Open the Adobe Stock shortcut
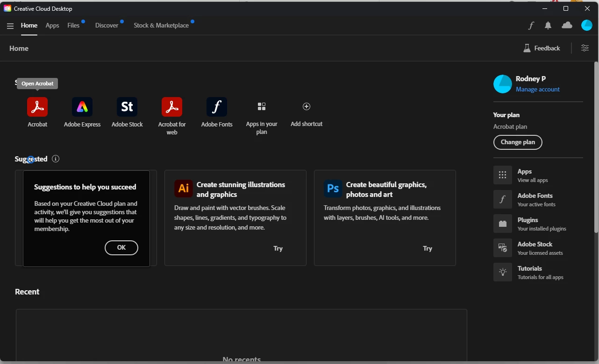The height and width of the screenshot is (364, 599). pyautogui.click(x=127, y=107)
